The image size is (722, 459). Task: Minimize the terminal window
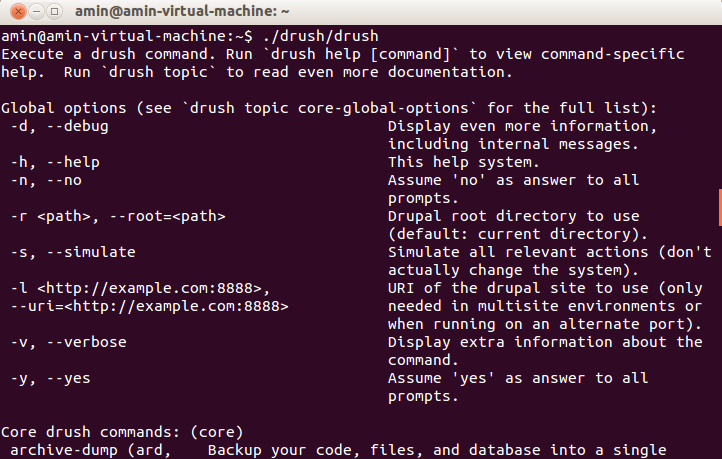click(x=36, y=12)
